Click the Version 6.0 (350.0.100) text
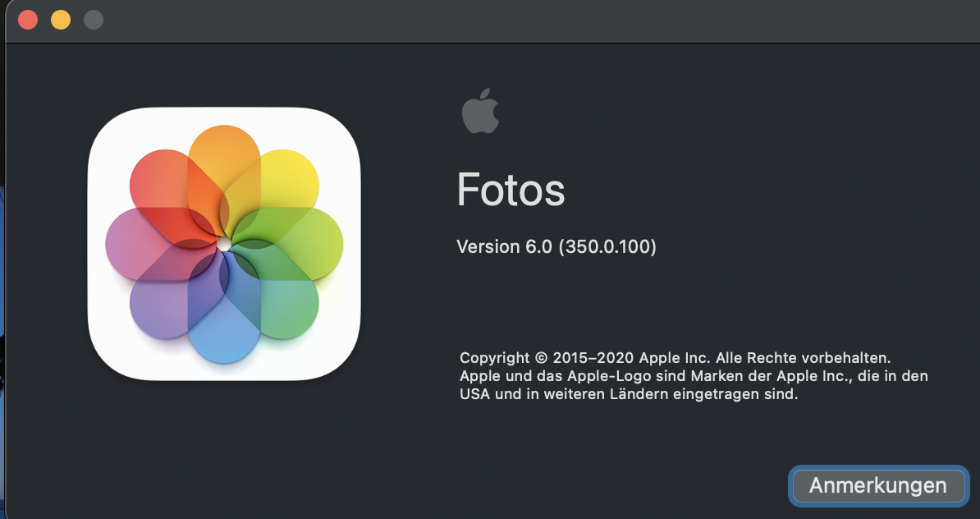 point(556,246)
